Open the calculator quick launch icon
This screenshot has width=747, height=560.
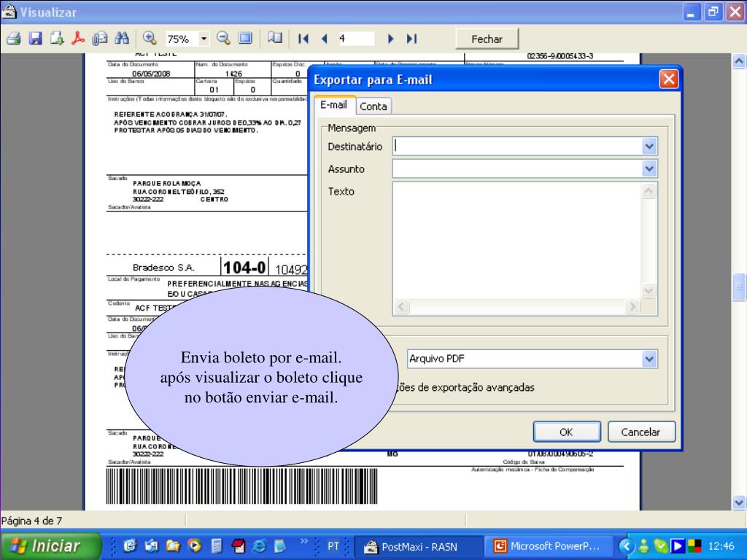click(x=216, y=545)
